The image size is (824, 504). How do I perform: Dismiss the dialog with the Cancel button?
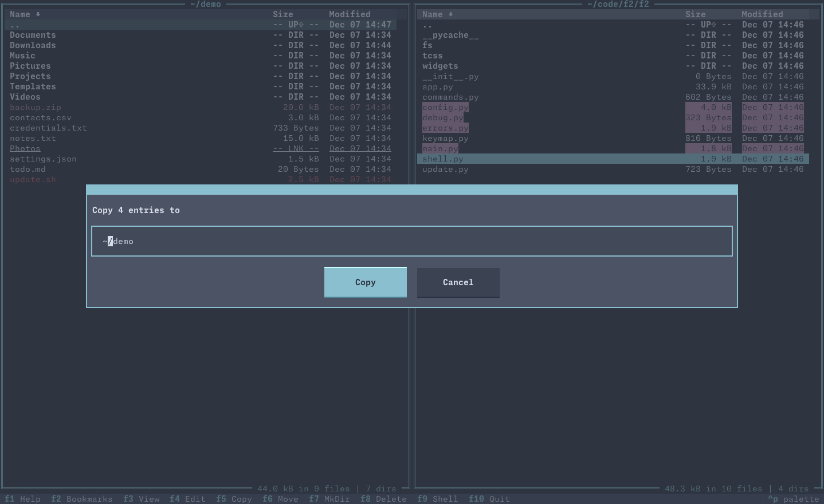458,282
